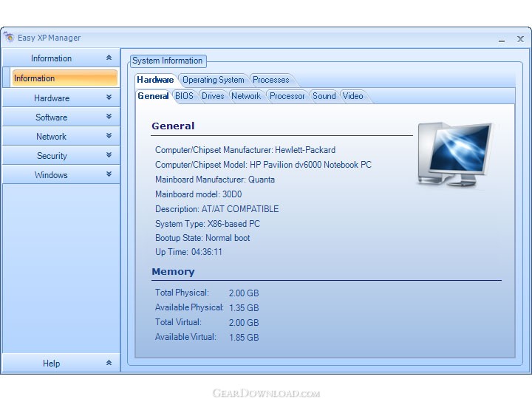
Task: Click the General section heading
Action: [x=173, y=126]
